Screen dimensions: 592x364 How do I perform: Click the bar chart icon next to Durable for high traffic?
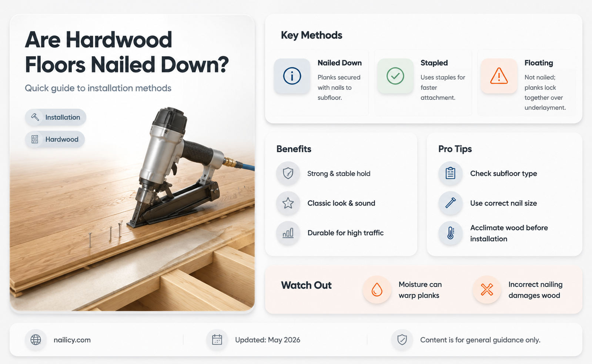[x=288, y=233]
